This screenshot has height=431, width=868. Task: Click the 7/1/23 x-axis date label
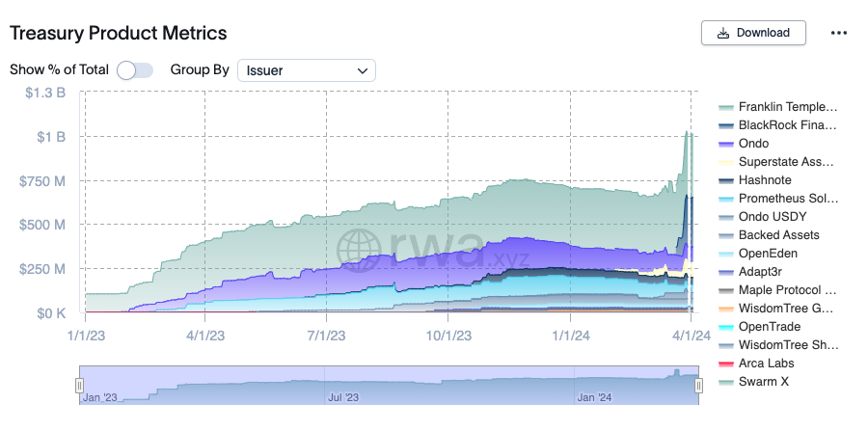click(x=326, y=337)
